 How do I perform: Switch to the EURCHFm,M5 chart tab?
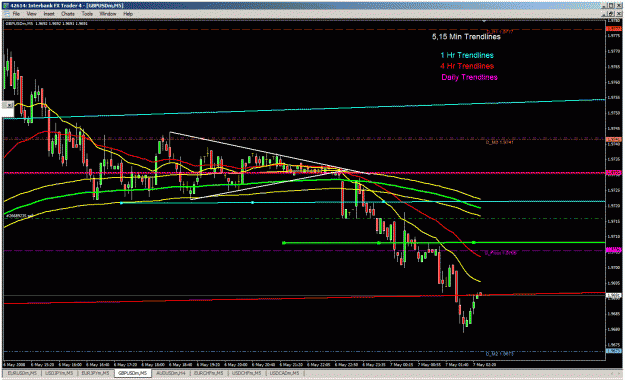click(x=209, y=373)
